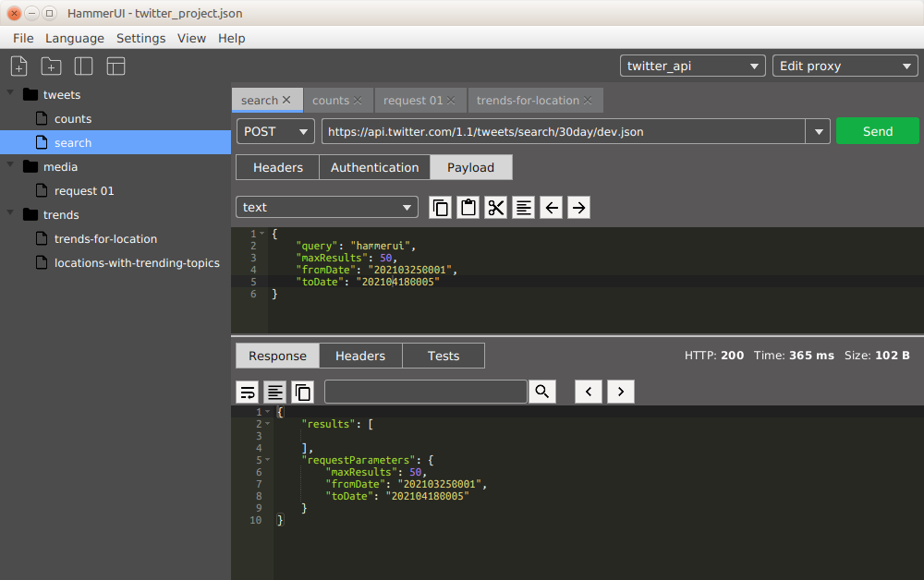Close the trends-for-location tab
The image size is (924, 580).
(589, 101)
